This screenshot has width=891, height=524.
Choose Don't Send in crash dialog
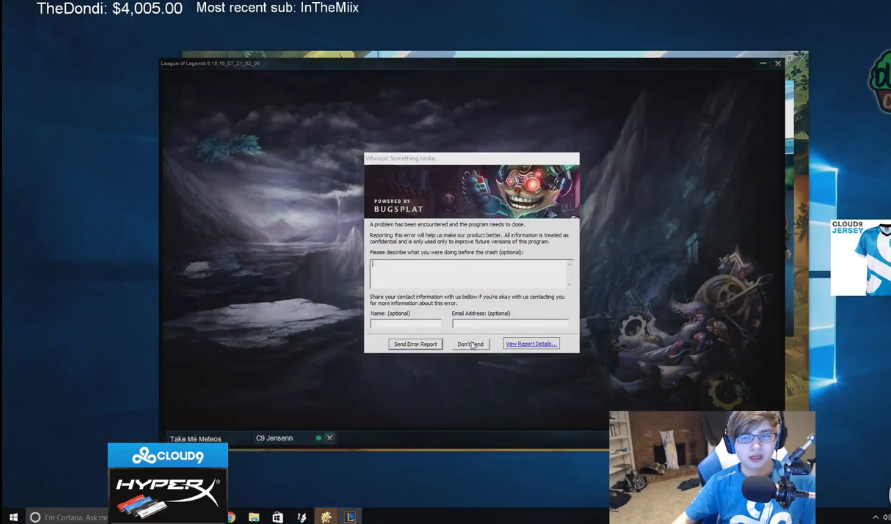[471, 344]
